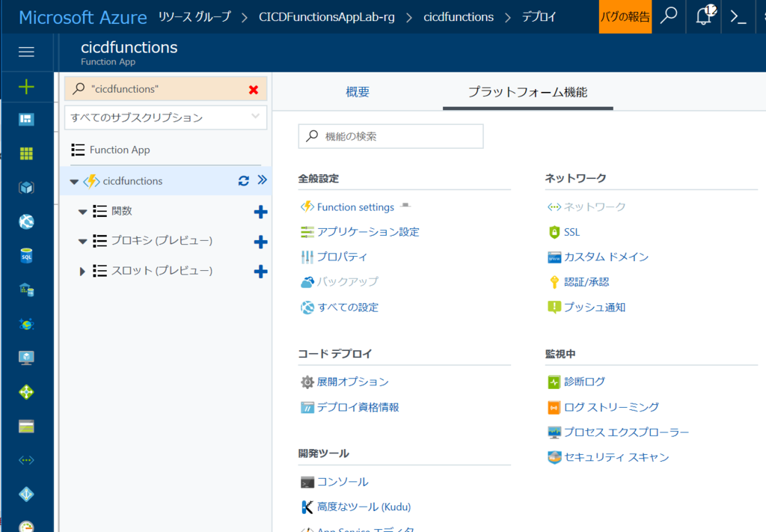Viewport: 766px width, 532px height.
Task: Click the Security scan icon
Action: coord(554,457)
